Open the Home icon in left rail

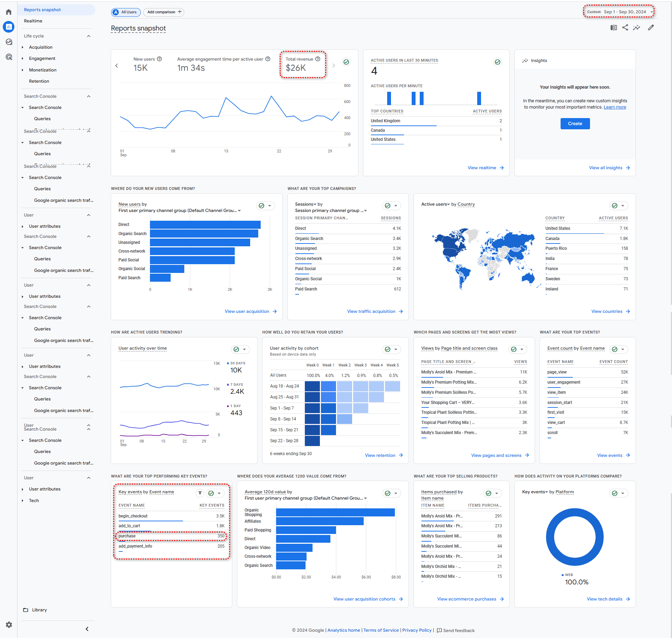[9, 12]
